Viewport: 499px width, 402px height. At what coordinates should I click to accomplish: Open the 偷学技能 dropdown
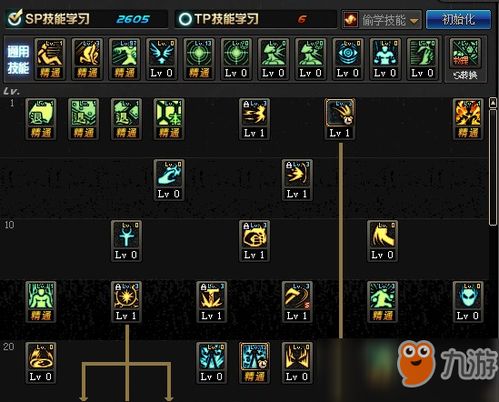[382, 20]
